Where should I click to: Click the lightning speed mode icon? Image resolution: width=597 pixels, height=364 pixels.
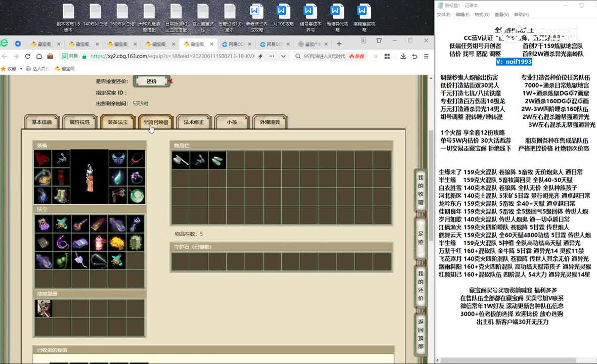[261, 56]
